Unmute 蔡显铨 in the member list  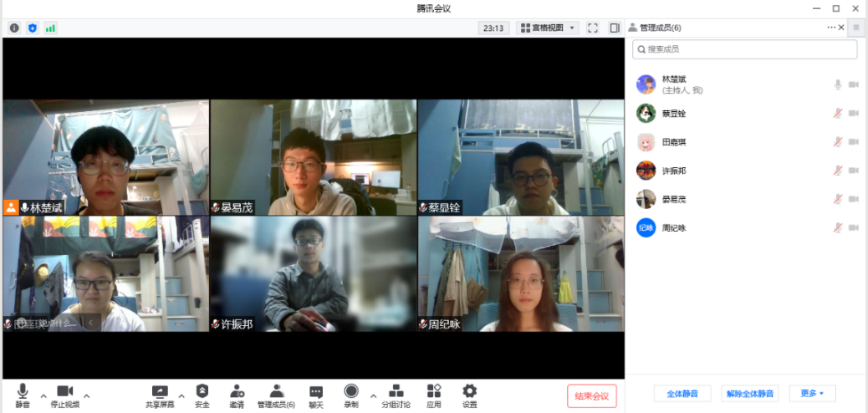pos(837,113)
